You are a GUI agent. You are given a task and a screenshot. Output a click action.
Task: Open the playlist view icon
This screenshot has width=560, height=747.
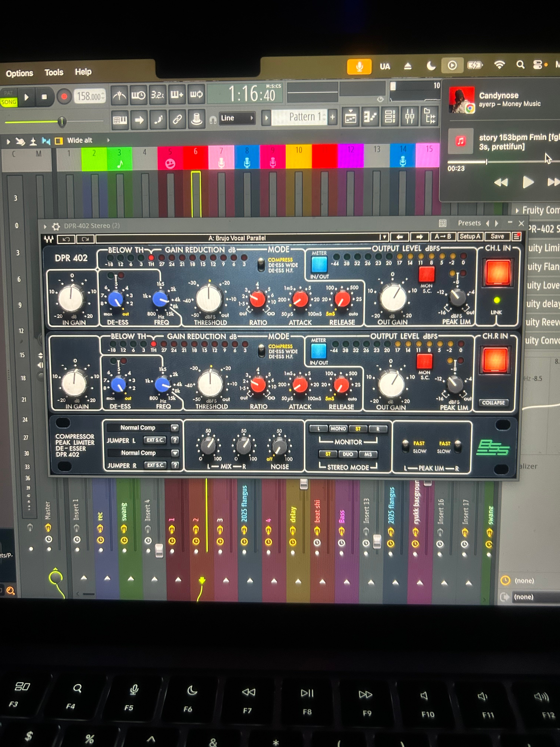pyautogui.click(x=350, y=117)
